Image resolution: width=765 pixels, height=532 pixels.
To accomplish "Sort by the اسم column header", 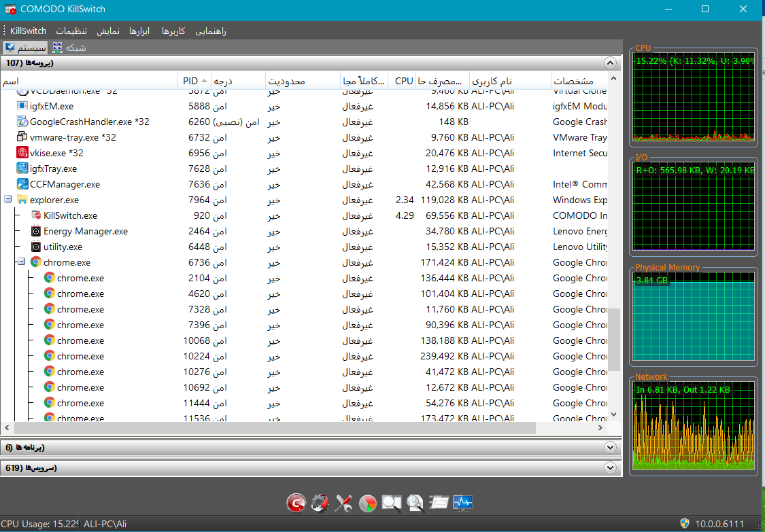I will pos(89,81).
